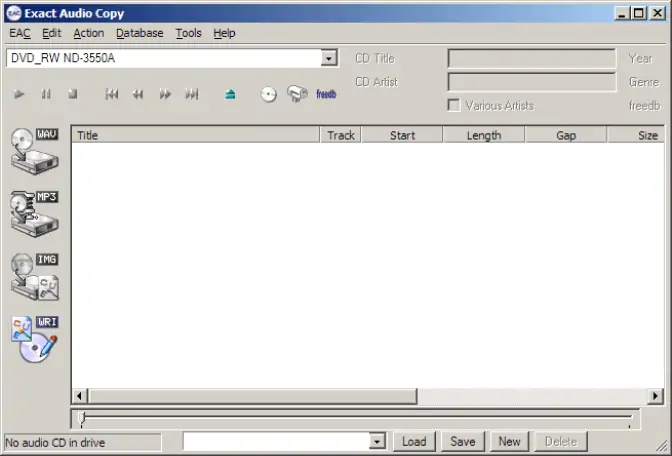The height and width of the screenshot is (456, 672).
Task: Click the IMG copy image icon
Action: point(34,276)
